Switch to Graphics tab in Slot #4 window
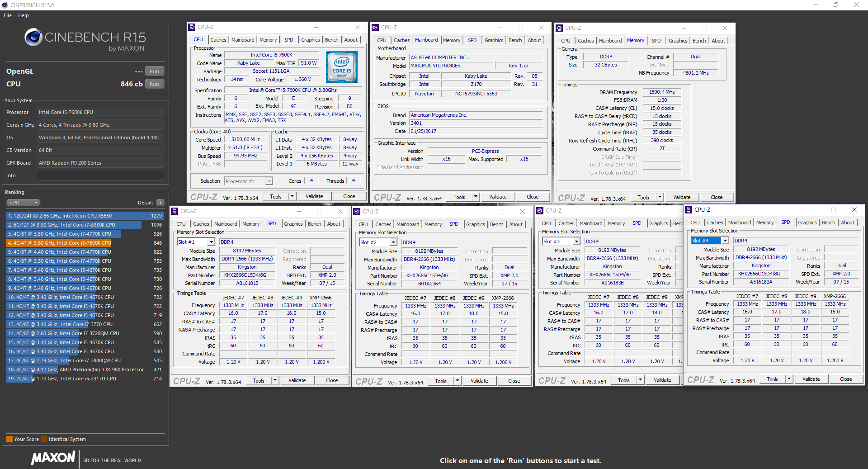This screenshot has width=868, height=469. click(807, 223)
